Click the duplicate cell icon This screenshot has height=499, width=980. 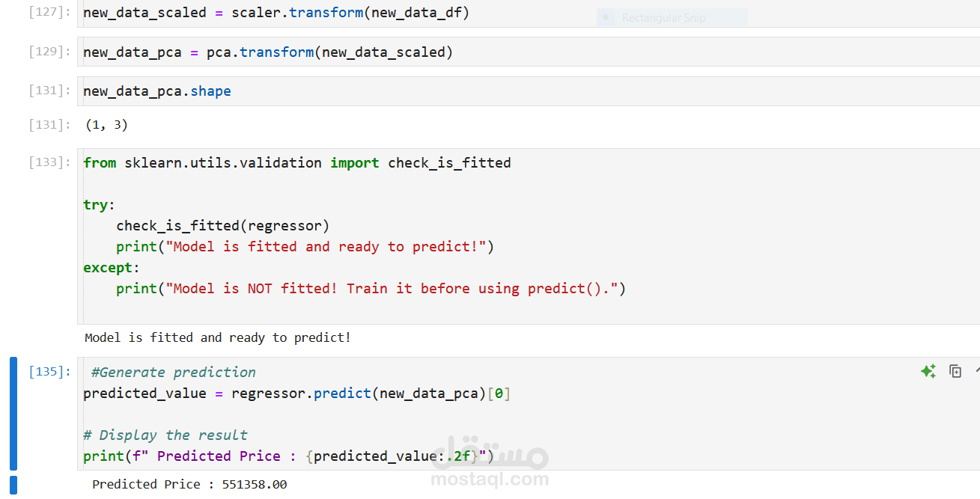pos(955,371)
